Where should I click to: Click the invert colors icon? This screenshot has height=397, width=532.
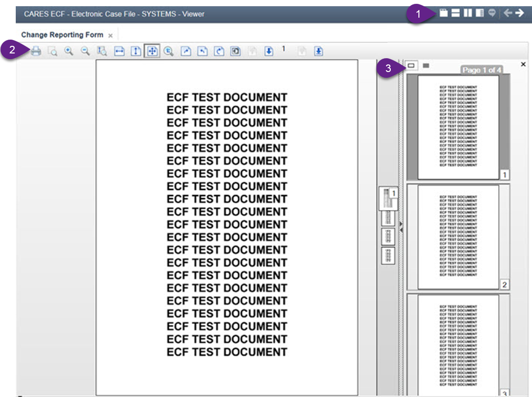tap(235, 51)
